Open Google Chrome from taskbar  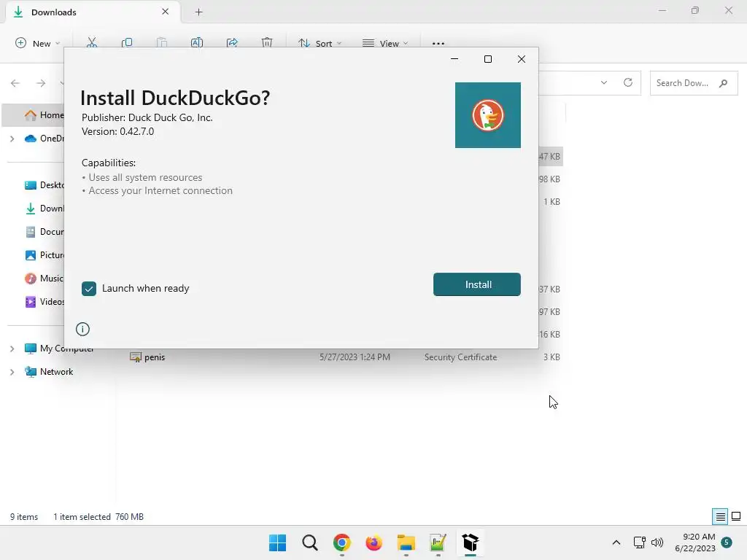[x=341, y=542]
